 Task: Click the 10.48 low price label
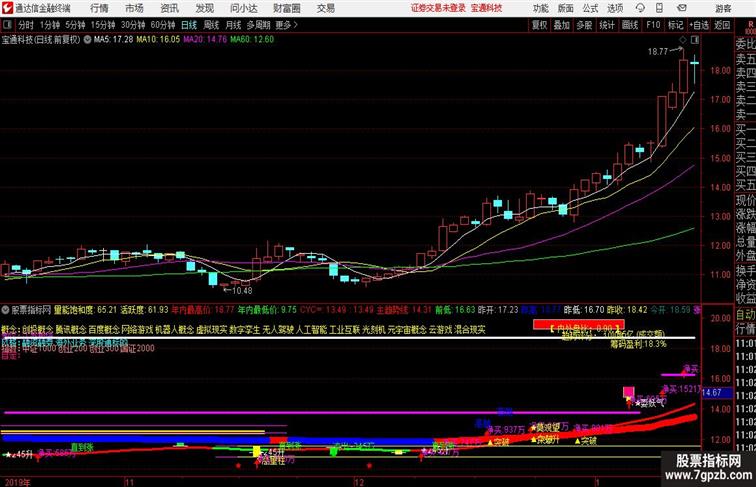click(x=242, y=291)
